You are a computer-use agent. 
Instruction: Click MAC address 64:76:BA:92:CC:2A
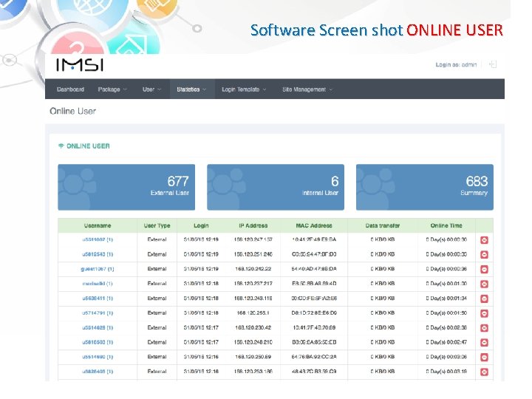314,357
